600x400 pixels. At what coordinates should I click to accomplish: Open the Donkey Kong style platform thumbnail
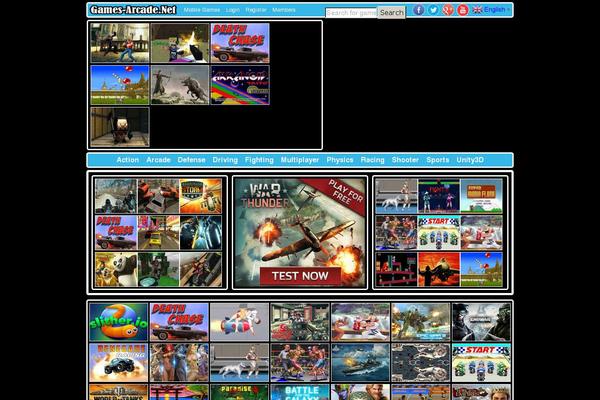[396, 269]
